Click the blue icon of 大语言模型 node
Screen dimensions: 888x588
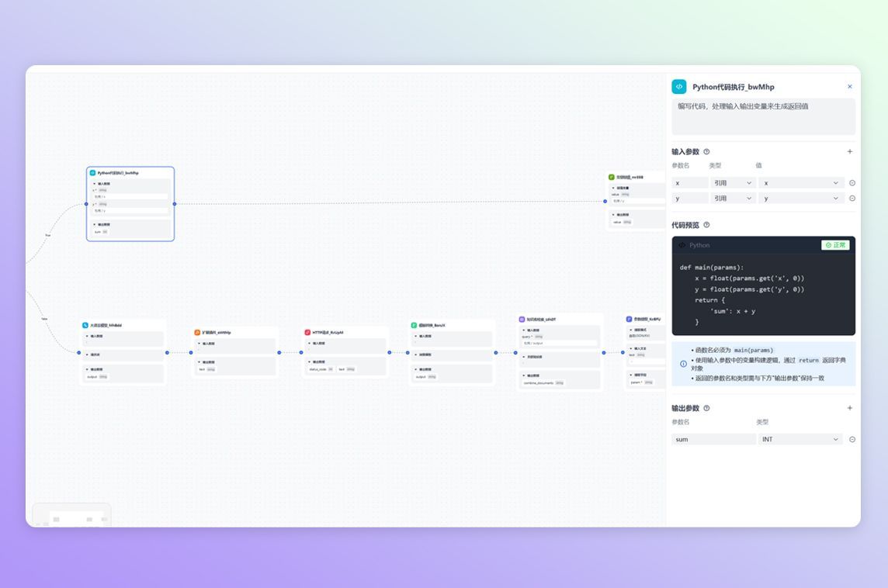click(85, 325)
